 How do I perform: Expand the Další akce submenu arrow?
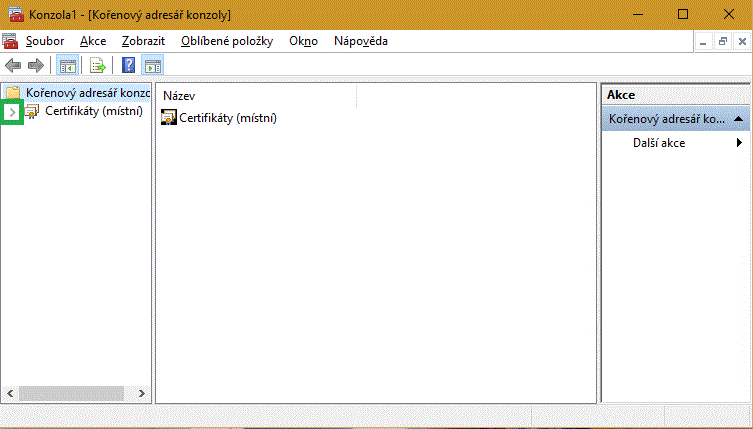(x=740, y=143)
